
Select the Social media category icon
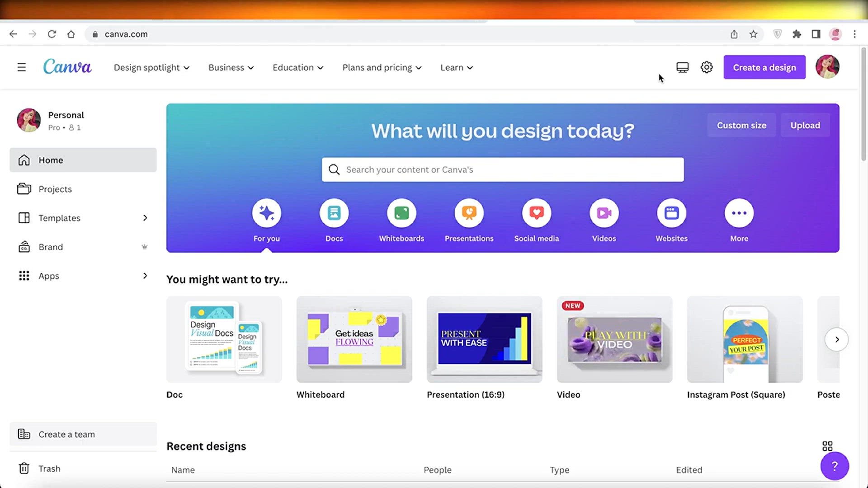537,213
